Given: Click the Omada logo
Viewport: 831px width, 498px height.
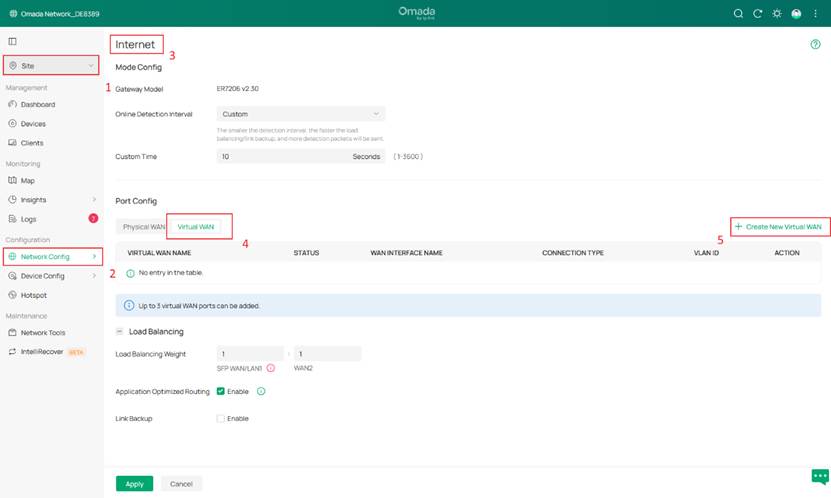Looking at the screenshot, I should click(417, 13).
